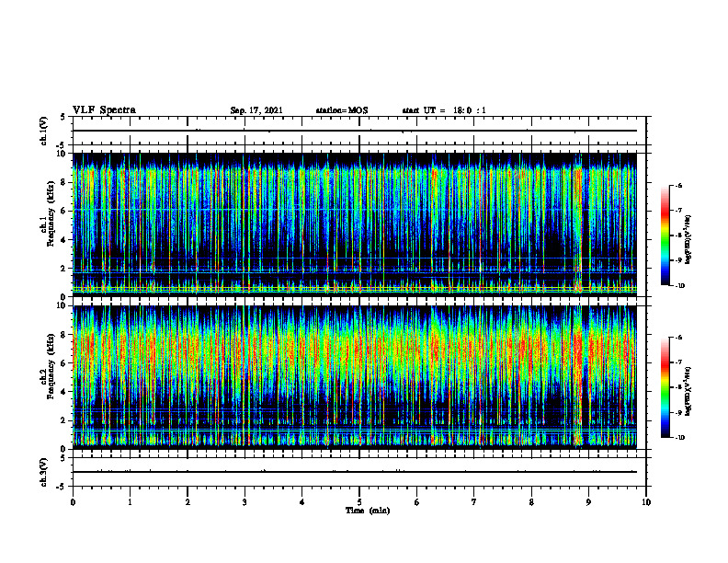Image resolution: width=728 pixels, height=563 pixels.
Task: Click the ch.1 PSD color scale bar
Action: click(x=665, y=236)
